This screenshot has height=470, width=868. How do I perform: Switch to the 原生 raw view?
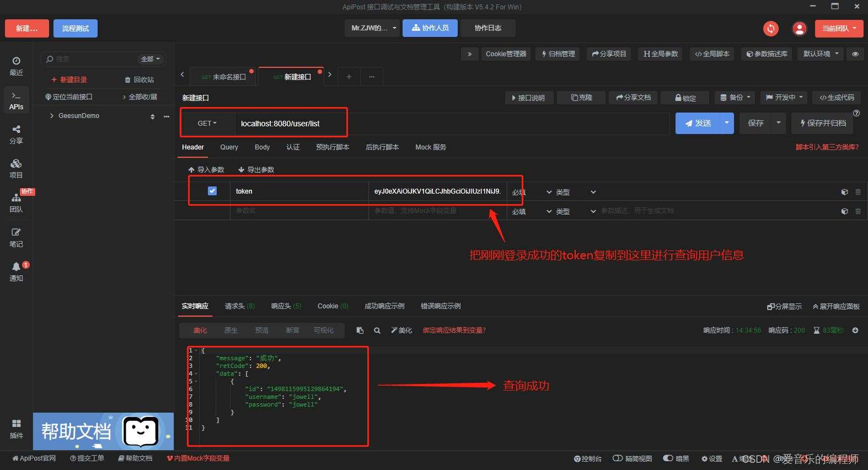(x=231, y=330)
